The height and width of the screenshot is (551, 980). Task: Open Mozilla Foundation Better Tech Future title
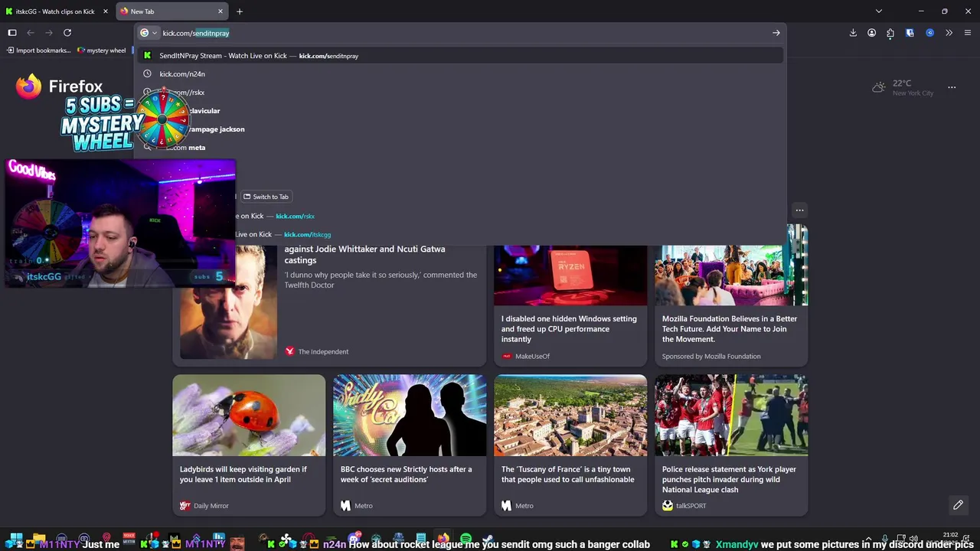[x=730, y=329]
